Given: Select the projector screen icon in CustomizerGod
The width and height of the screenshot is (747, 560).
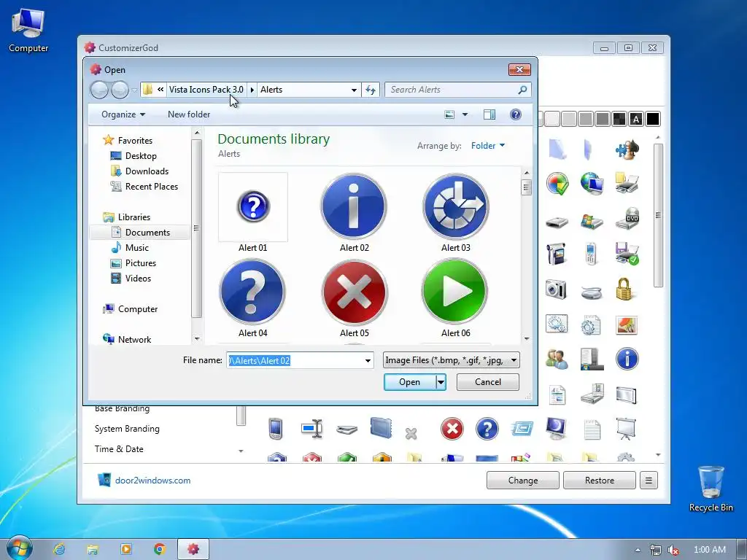Looking at the screenshot, I should (x=626, y=429).
